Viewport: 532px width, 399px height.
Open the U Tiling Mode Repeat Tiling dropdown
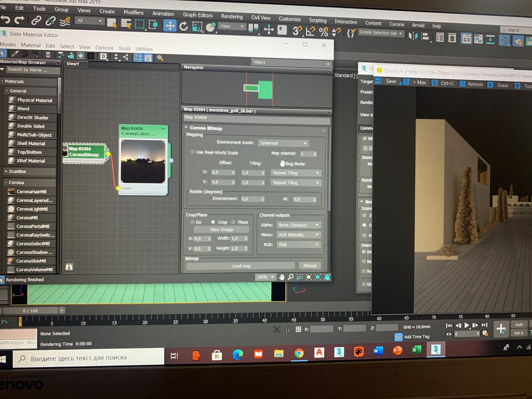tap(296, 173)
